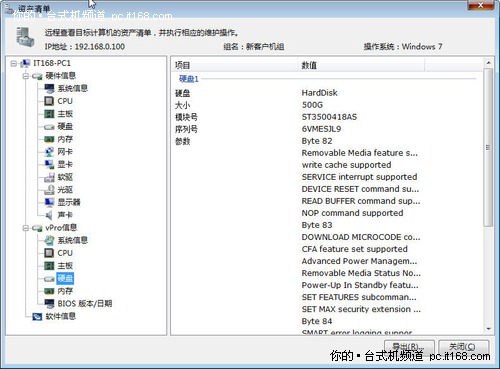This screenshot has width=500, height=369.
Task: Select 'SET MAX security extension ...' row
Action: click(x=361, y=309)
